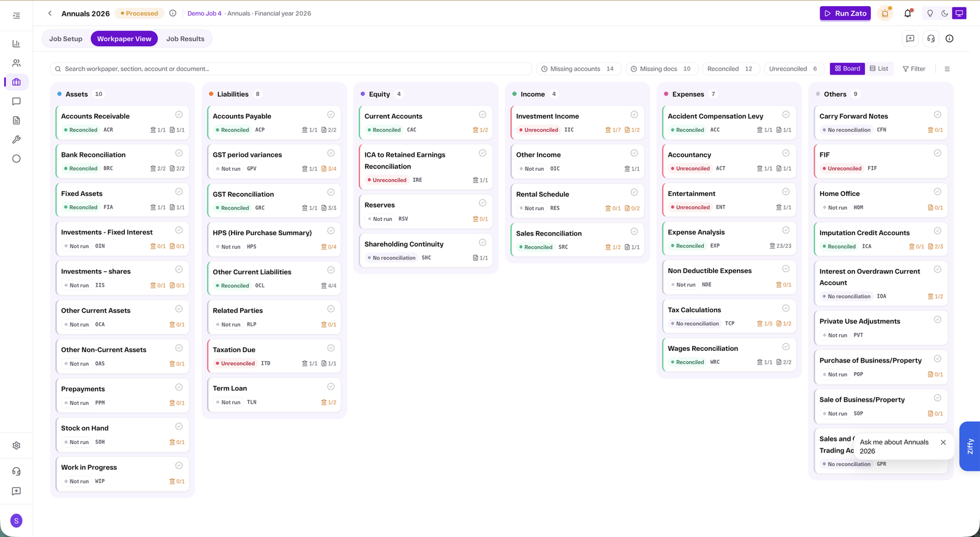The height and width of the screenshot is (537, 980).
Task: Open the chat message sidebar icon
Action: click(17, 102)
